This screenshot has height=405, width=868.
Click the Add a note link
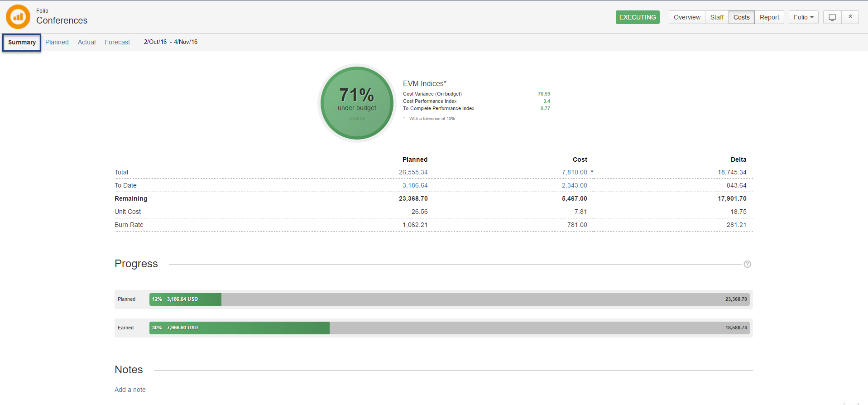click(130, 390)
